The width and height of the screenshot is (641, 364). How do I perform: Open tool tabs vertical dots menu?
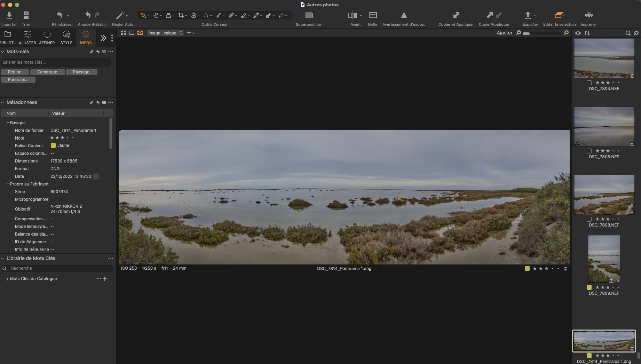click(x=112, y=38)
